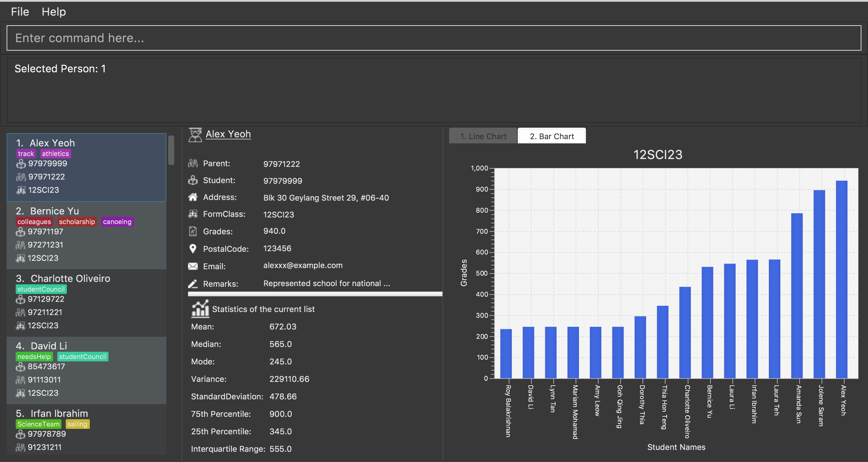
Task: Click the '12SCI23' chart title
Action: tap(658, 155)
